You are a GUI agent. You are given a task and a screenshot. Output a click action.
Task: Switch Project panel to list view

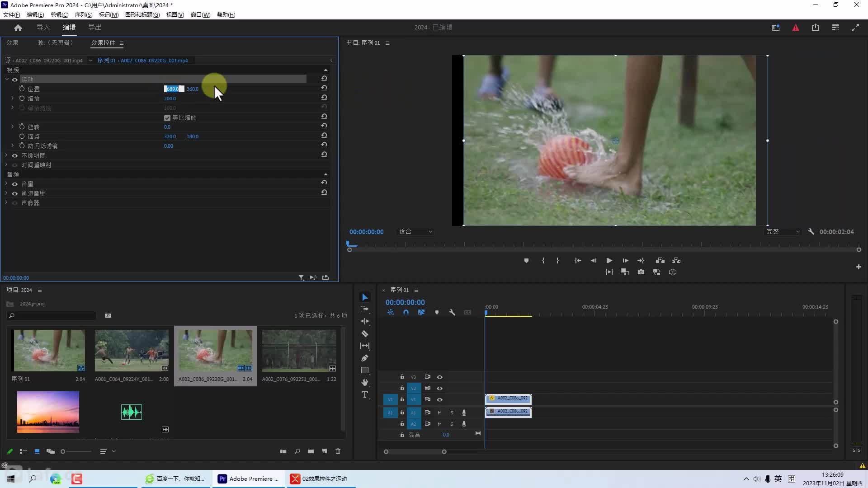[24, 451]
